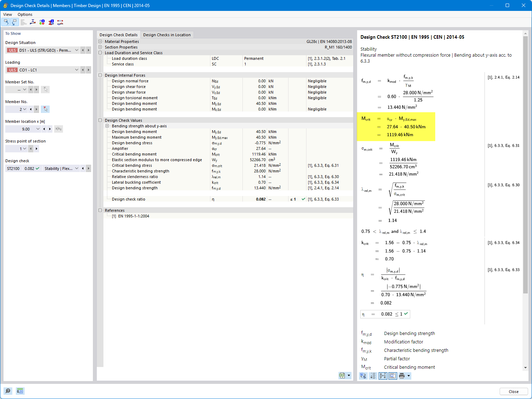Go to next stress point arrow
Viewport: 532px width, 399px height.
point(36,149)
